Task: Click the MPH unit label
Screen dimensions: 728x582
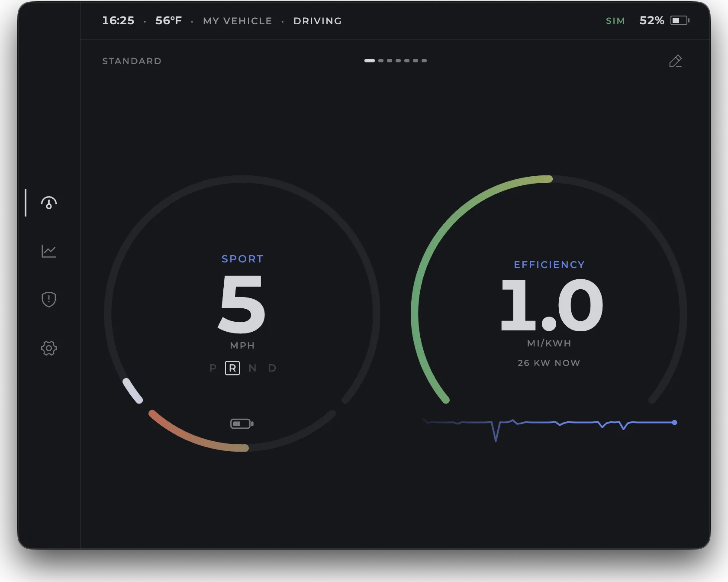Action: tap(242, 346)
